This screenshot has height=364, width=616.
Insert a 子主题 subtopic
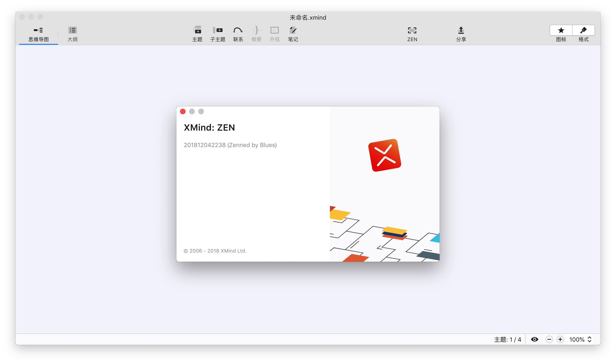[x=218, y=34]
